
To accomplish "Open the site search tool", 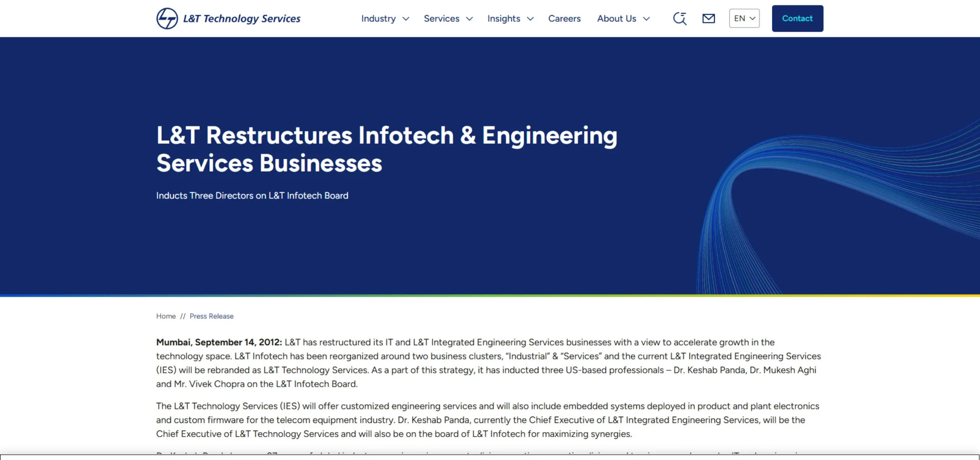I will click(x=679, y=18).
